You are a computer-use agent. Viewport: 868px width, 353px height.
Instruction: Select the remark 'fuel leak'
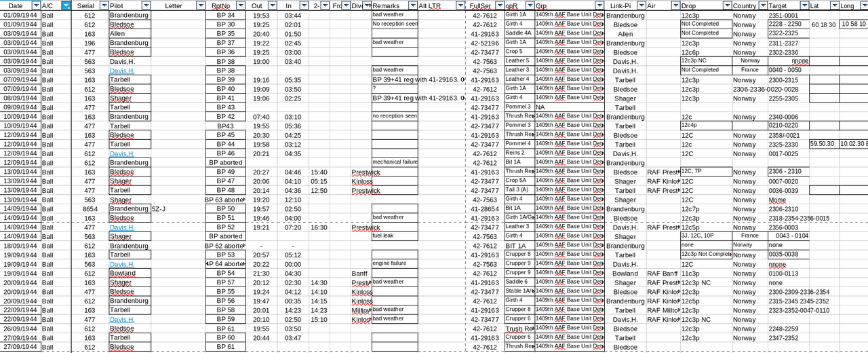(394, 236)
